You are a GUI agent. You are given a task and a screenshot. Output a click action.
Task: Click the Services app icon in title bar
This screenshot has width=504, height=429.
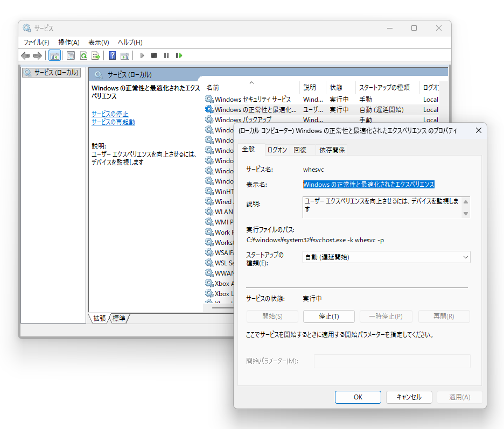point(27,28)
